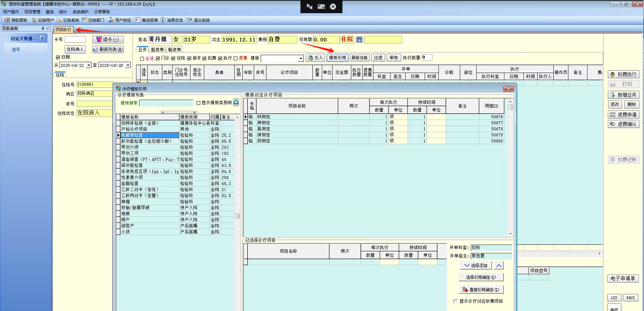Pin the 导航面板 panel
Image resolution: width=644 pixels, height=311 pixels.
pyautogui.click(x=43, y=28)
